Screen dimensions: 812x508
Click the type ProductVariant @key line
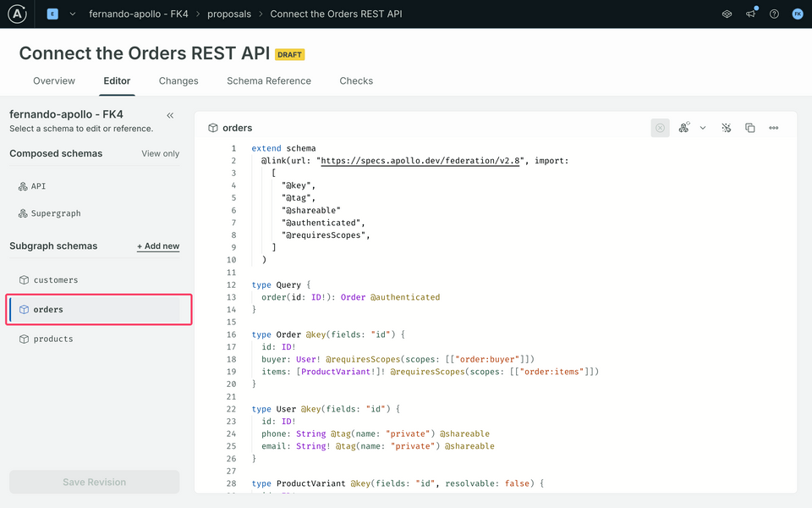click(398, 483)
